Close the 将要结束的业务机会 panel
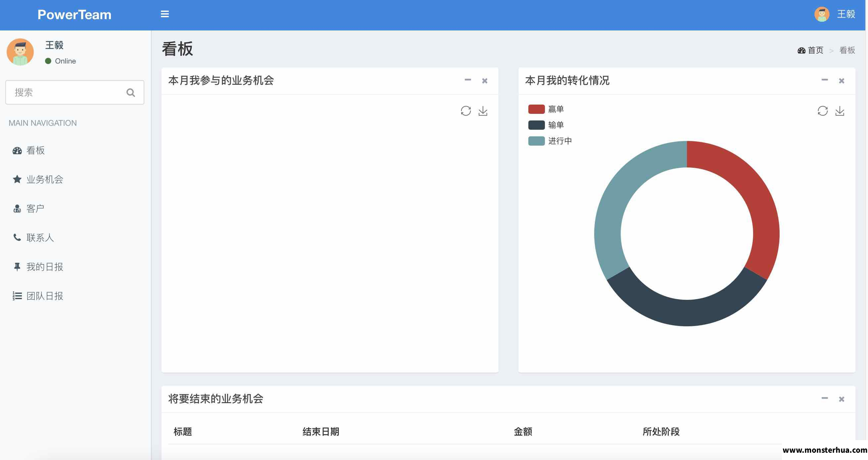 (x=842, y=399)
